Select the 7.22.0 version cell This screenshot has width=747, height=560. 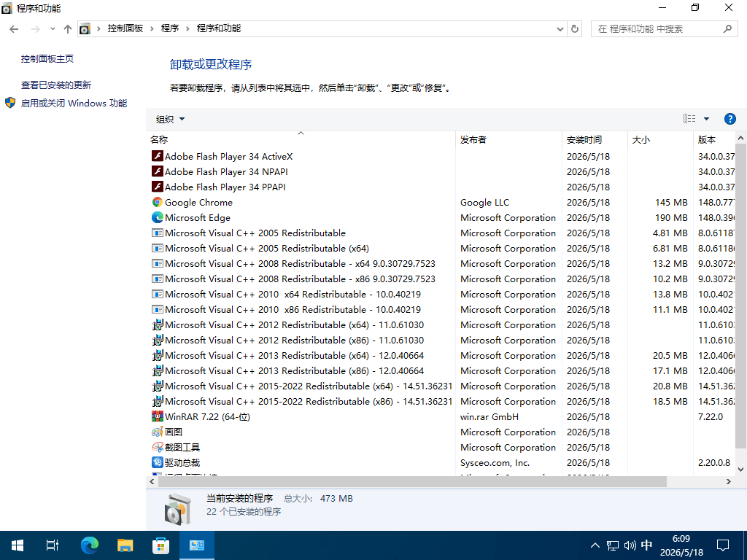tap(711, 416)
